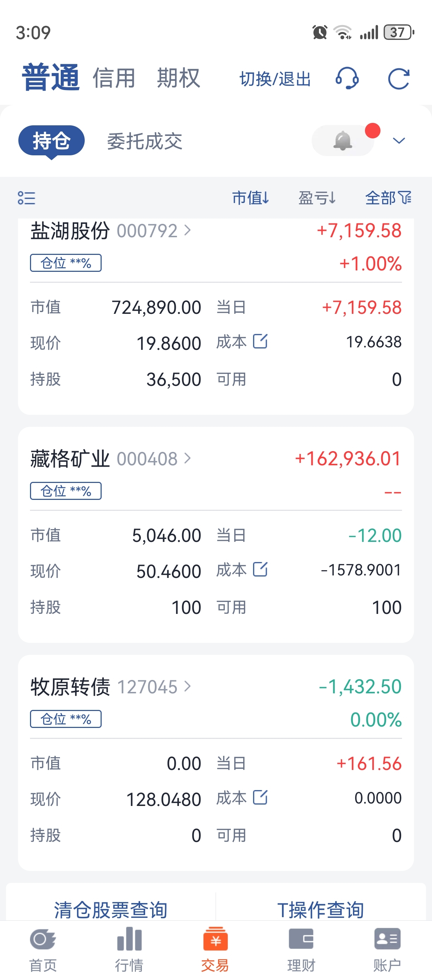The width and height of the screenshot is (432, 980).
Task: Open the customer service headset icon
Action: [347, 78]
